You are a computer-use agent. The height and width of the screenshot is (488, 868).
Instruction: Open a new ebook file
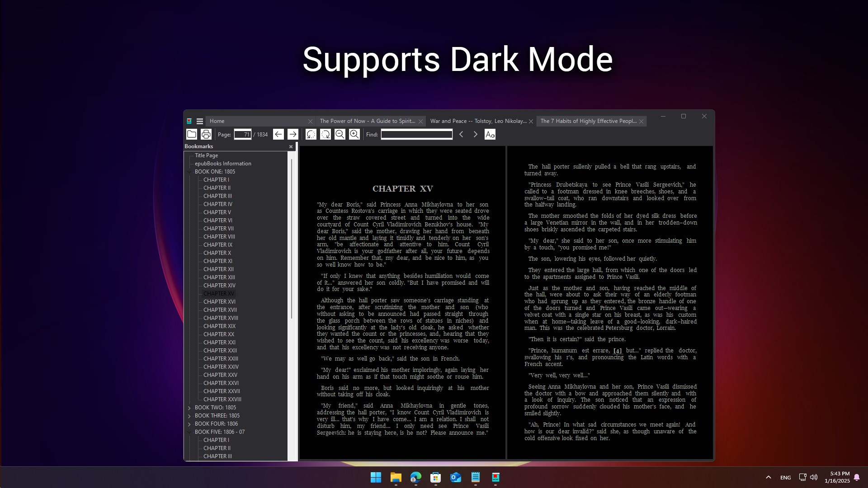pos(192,134)
